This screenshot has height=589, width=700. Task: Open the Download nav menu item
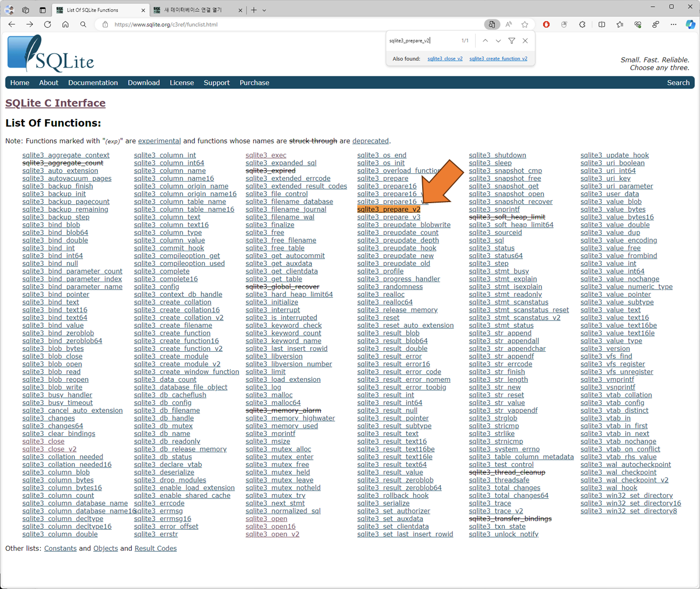pos(144,83)
